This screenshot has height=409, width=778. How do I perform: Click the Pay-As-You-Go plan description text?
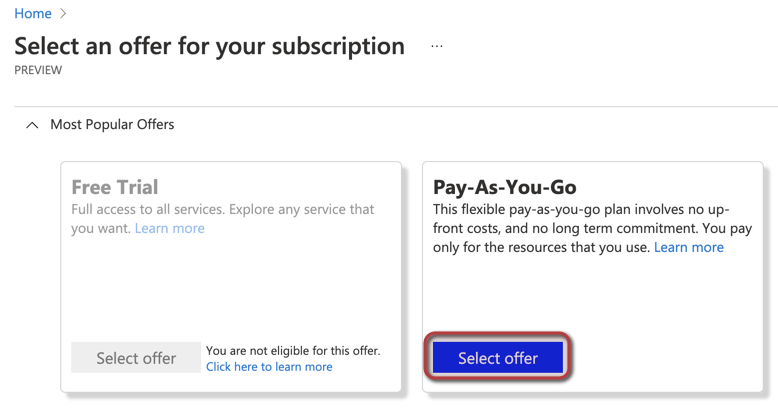(580, 228)
